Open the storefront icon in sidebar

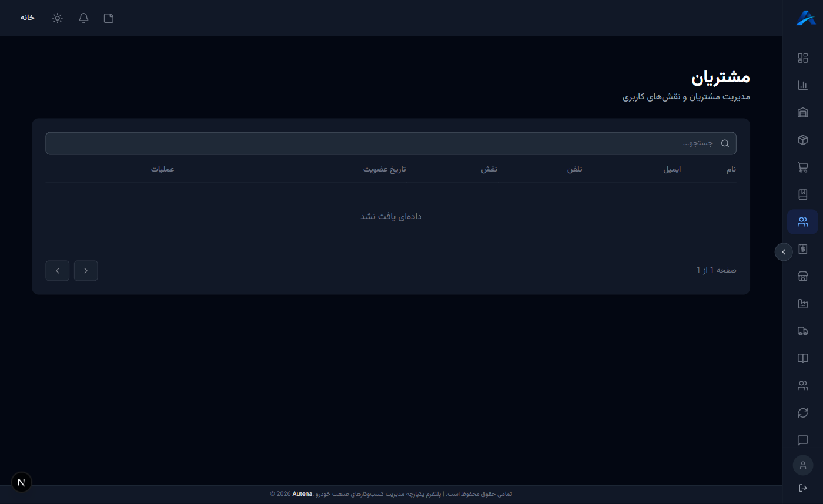[802, 277]
